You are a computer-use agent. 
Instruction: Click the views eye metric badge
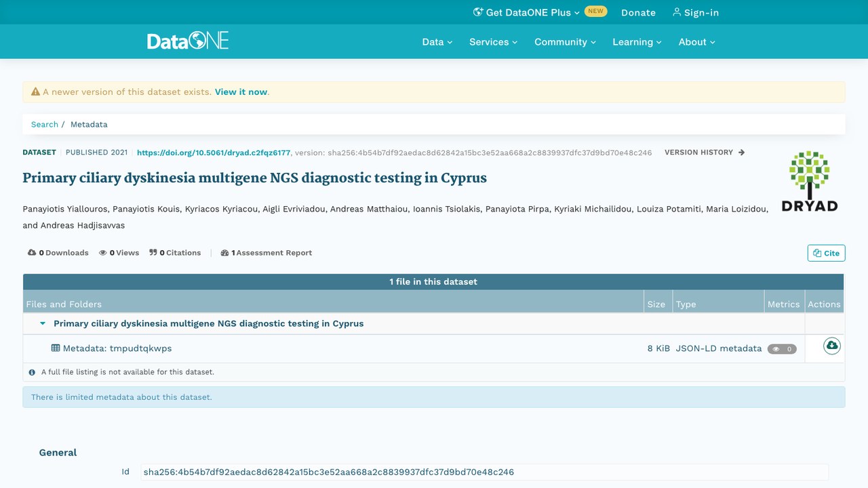782,349
